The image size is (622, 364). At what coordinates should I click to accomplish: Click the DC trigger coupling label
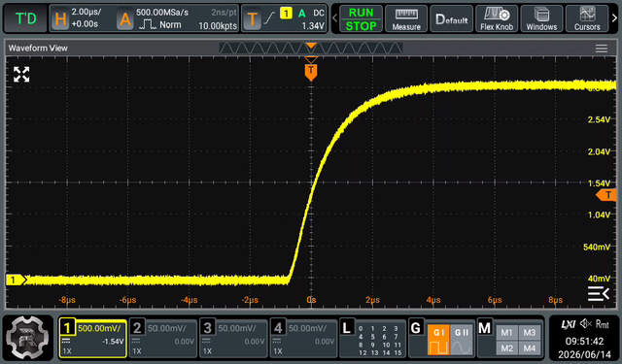(x=319, y=13)
